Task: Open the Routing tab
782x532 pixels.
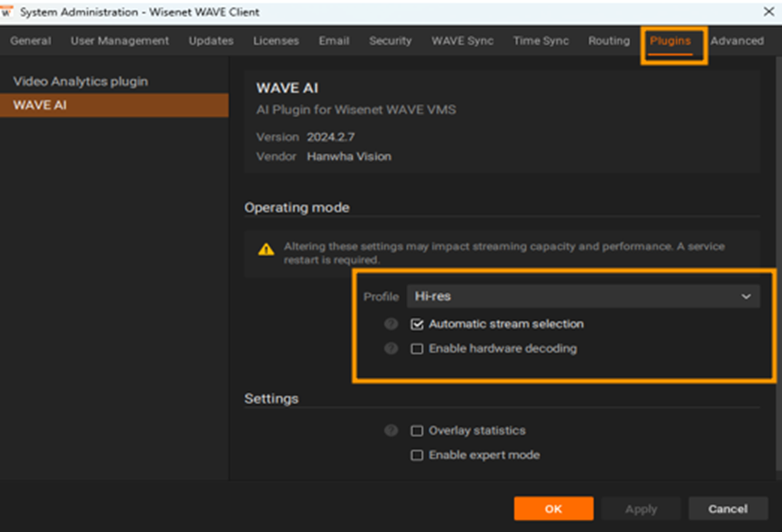Action: click(x=609, y=41)
